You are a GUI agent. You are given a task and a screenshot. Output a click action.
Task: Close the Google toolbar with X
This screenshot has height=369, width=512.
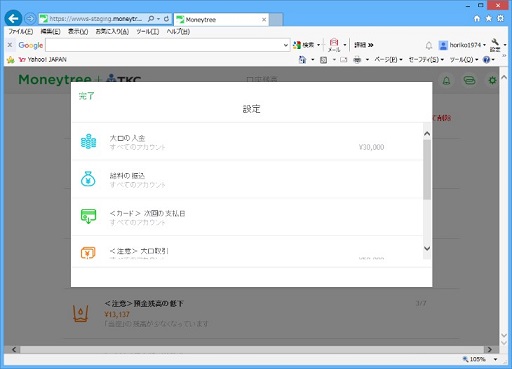tap(10, 45)
